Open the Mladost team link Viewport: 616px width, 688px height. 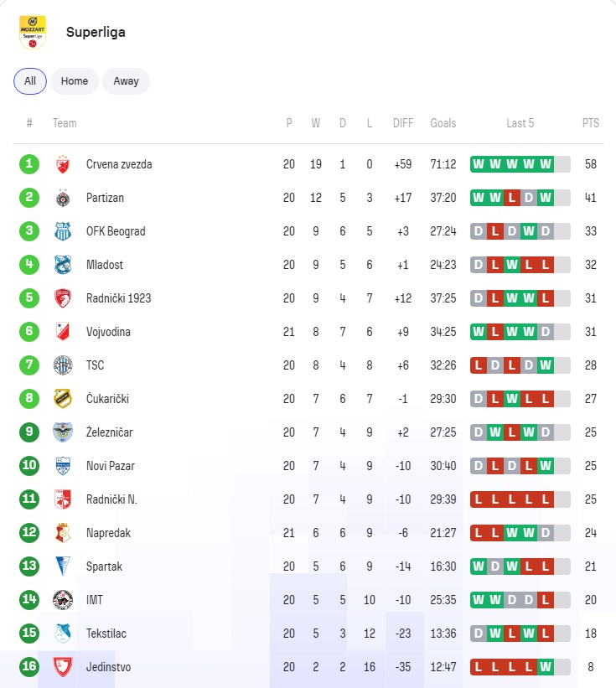(105, 265)
